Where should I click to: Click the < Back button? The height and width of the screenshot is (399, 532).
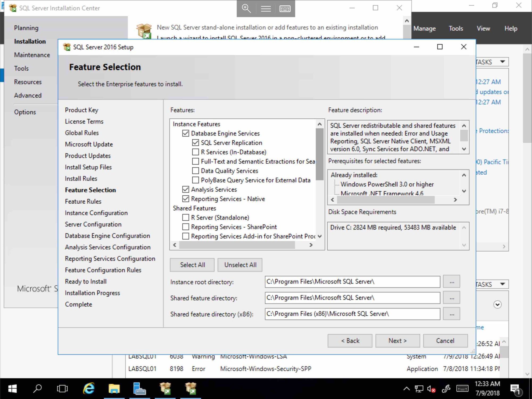point(350,341)
